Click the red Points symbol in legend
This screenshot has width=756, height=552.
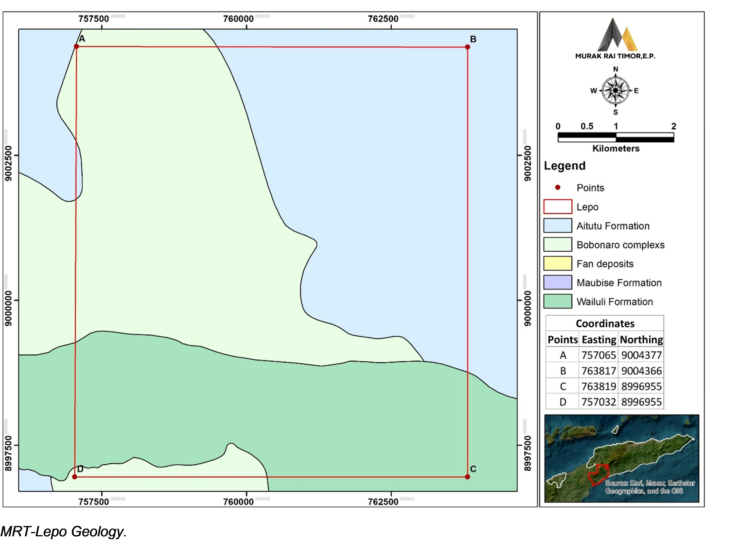point(558,187)
